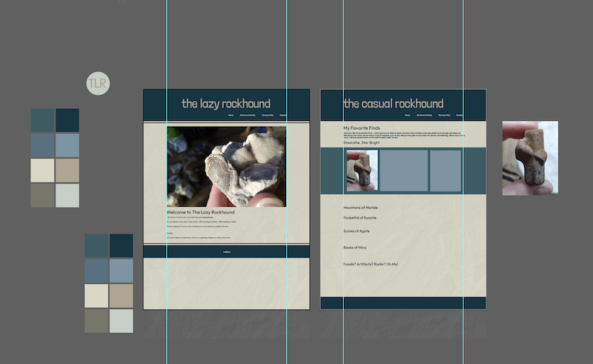Click the staurolite photo in the gallery band
This screenshot has width=593, height=364.
point(362,171)
